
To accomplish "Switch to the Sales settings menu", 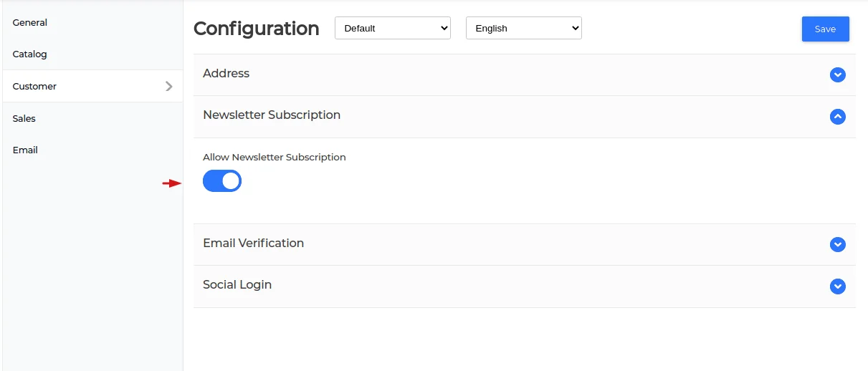I will coord(24,118).
